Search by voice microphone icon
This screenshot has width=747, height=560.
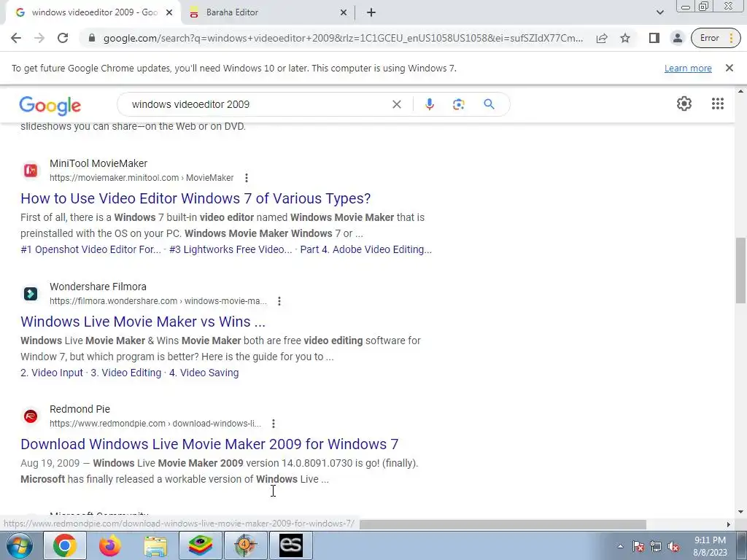point(429,104)
